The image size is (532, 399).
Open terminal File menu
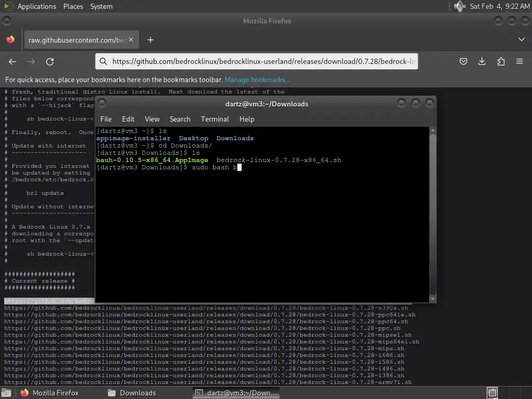point(106,119)
